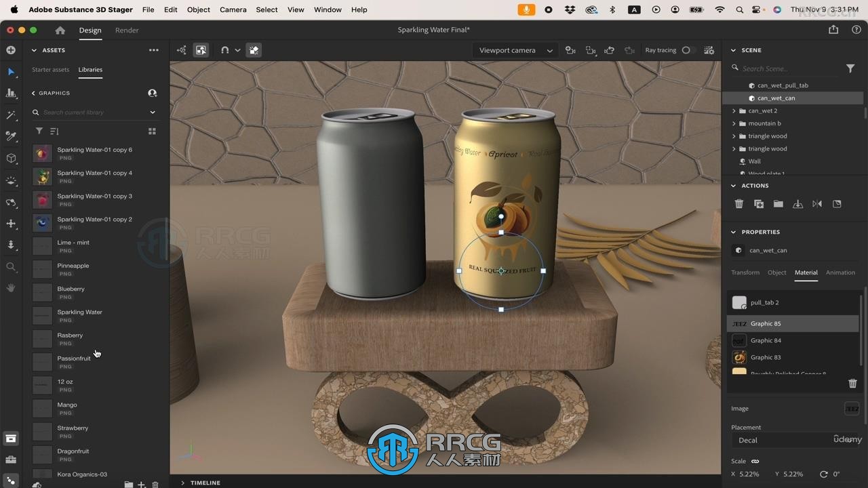Click the Image thumbnail swatch
This screenshot has width=868, height=488.
[852, 409]
